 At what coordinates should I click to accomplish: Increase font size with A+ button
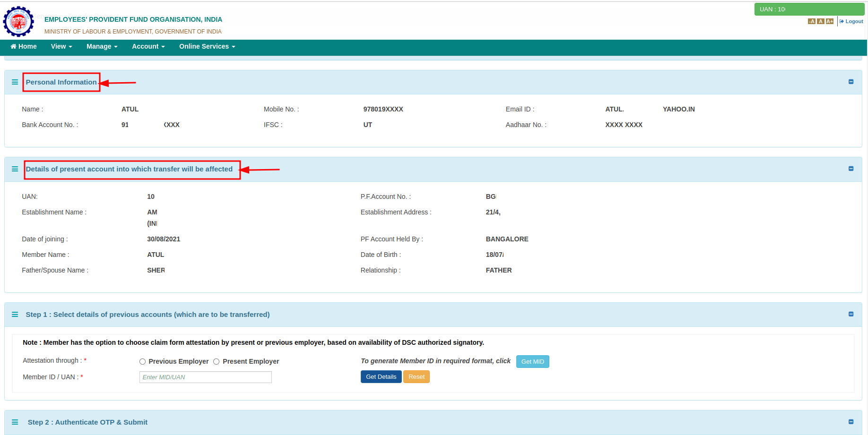[830, 21]
